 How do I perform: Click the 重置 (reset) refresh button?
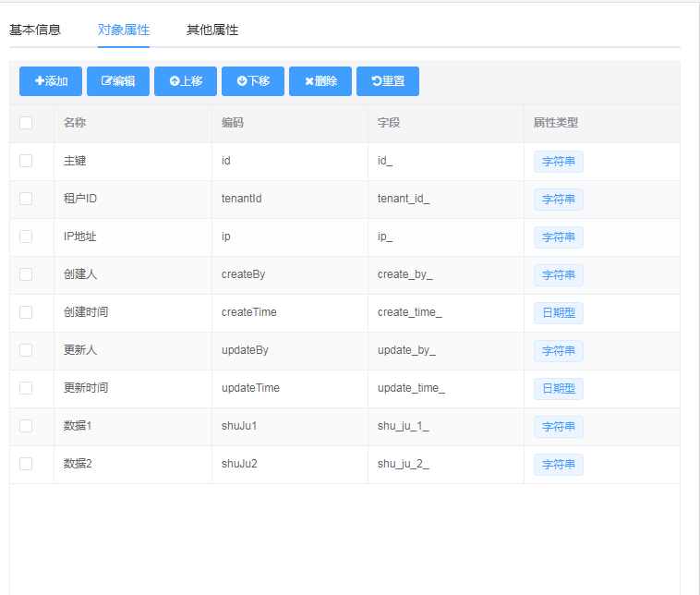pyautogui.click(x=387, y=81)
